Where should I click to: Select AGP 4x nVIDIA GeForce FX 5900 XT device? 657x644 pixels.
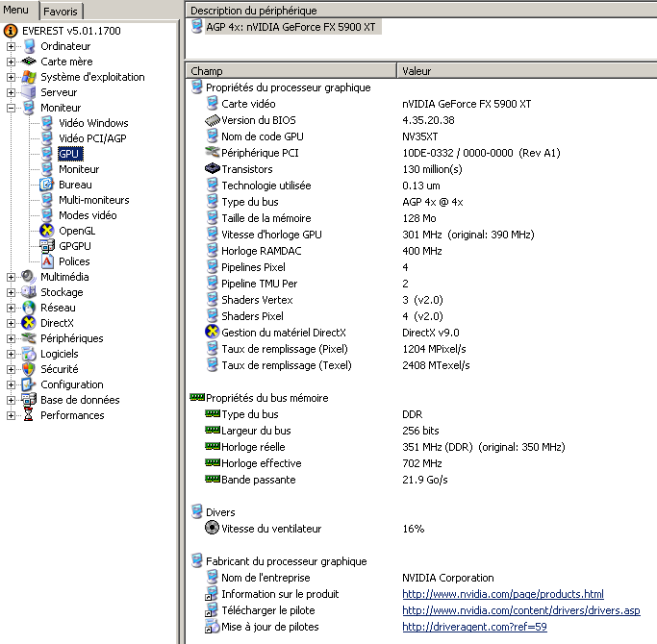[x=286, y=27]
